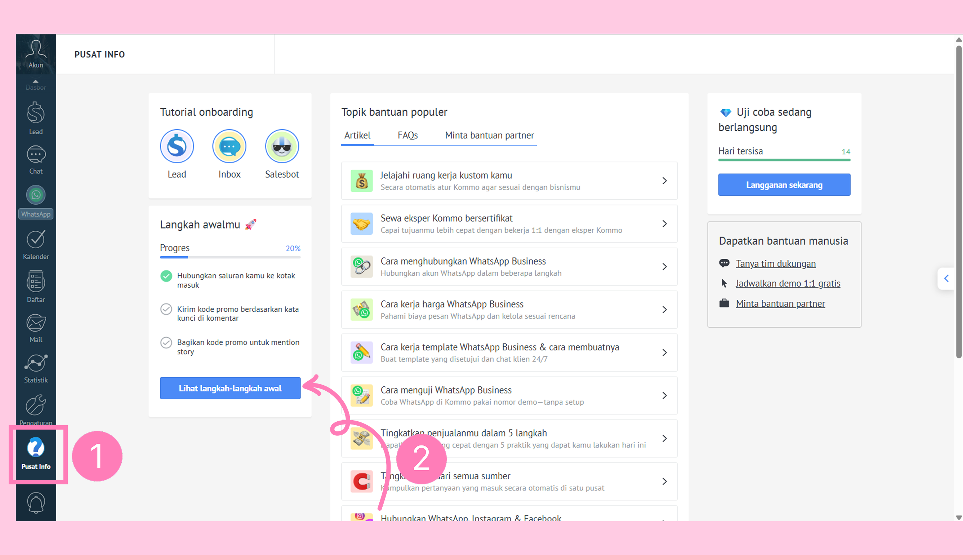Expand Tingkatkan penjualanmu dalam 5 langkah chevron
The width and height of the screenshot is (980, 555).
point(664,439)
